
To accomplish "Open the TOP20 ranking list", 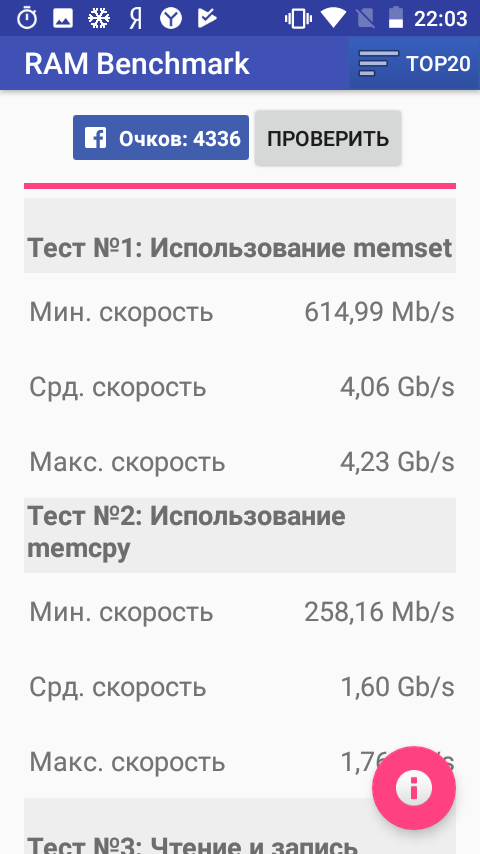I will [414, 63].
